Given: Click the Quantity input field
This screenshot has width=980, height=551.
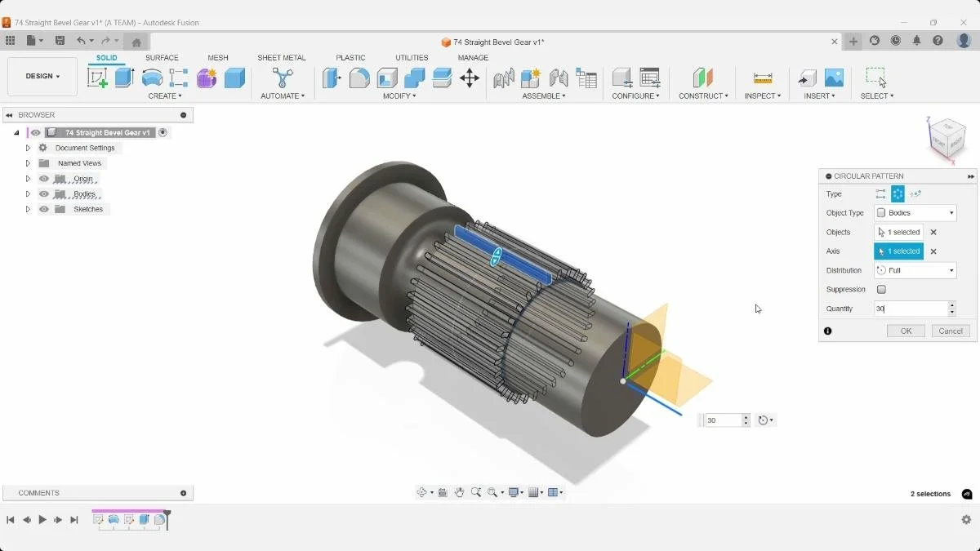Looking at the screenshot, I should pyautogui.click(x=911, y=309).
